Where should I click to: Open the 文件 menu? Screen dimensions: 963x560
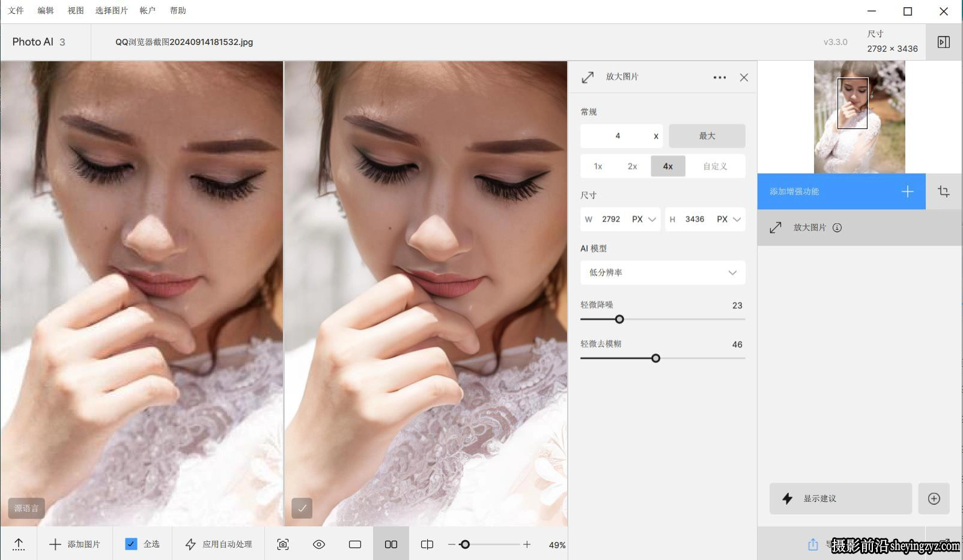click(x=16, y=10)
